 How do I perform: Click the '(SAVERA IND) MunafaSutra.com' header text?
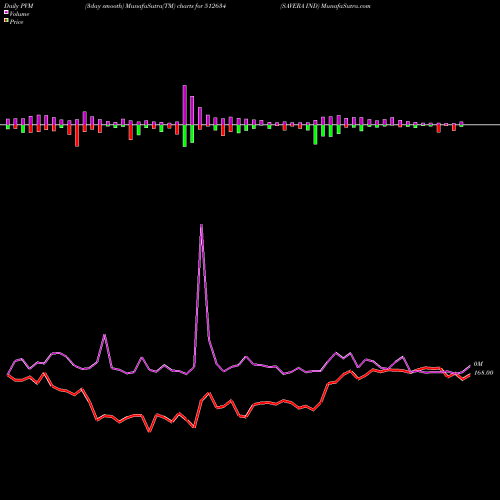point(325,6)
